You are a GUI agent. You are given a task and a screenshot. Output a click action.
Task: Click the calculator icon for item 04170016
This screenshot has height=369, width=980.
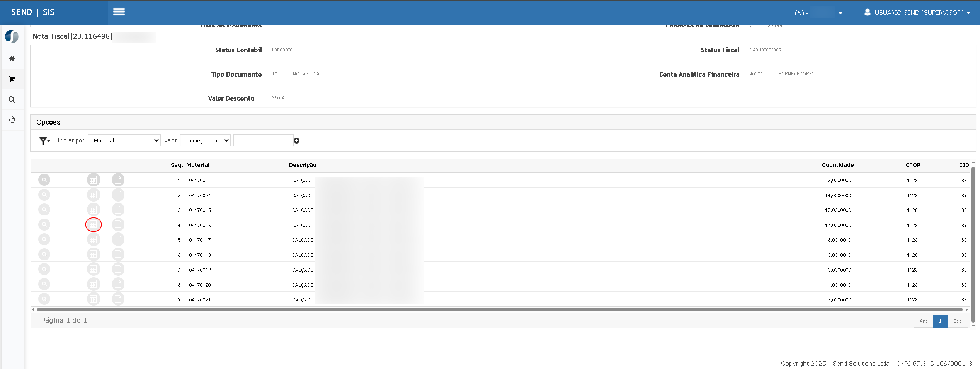(x=93, y=225)
